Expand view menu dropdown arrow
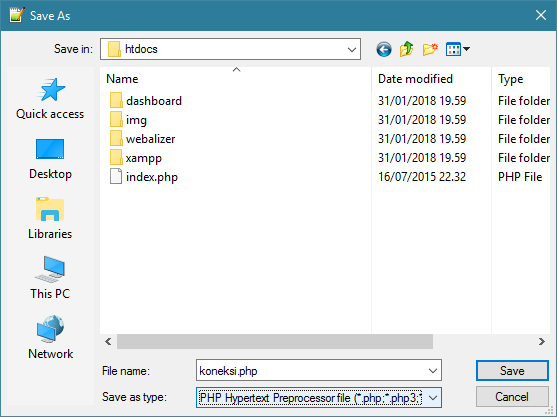557x417 pixels. pyautogui.click(x=466, y=49)
